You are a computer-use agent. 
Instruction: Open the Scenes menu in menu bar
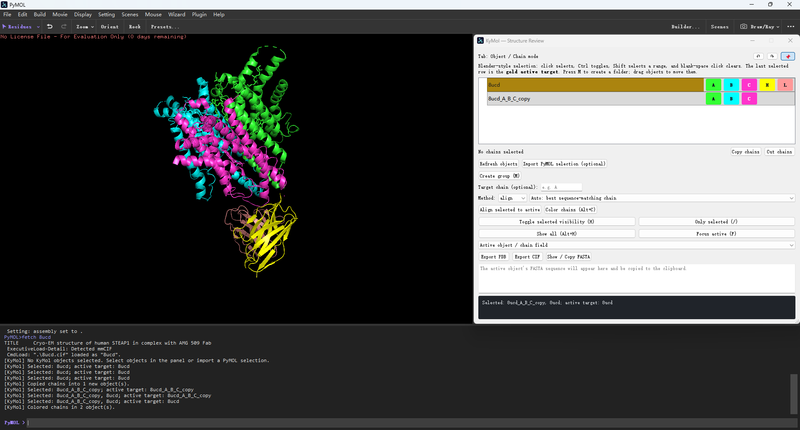point(130,14)
